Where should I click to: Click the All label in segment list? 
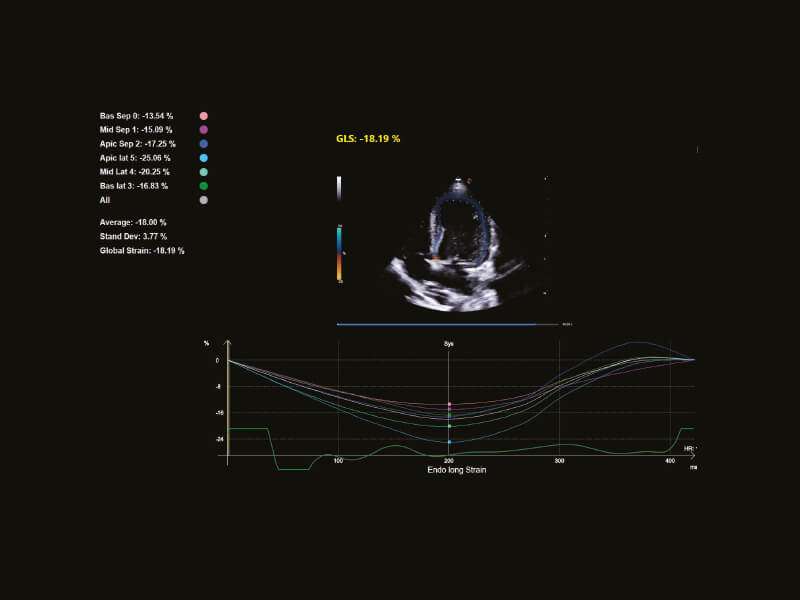coord(105,200)
